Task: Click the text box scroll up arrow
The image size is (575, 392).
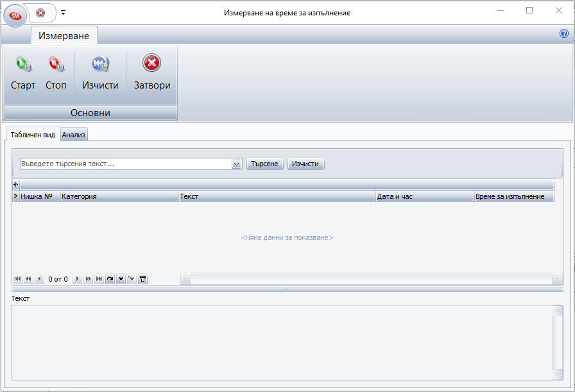Action: [x=558, y=311]
